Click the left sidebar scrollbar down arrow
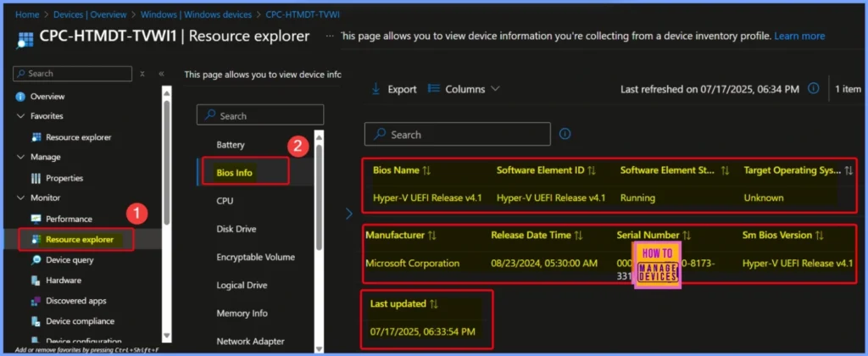Screen dimensions: 868x356 (167, 336)
